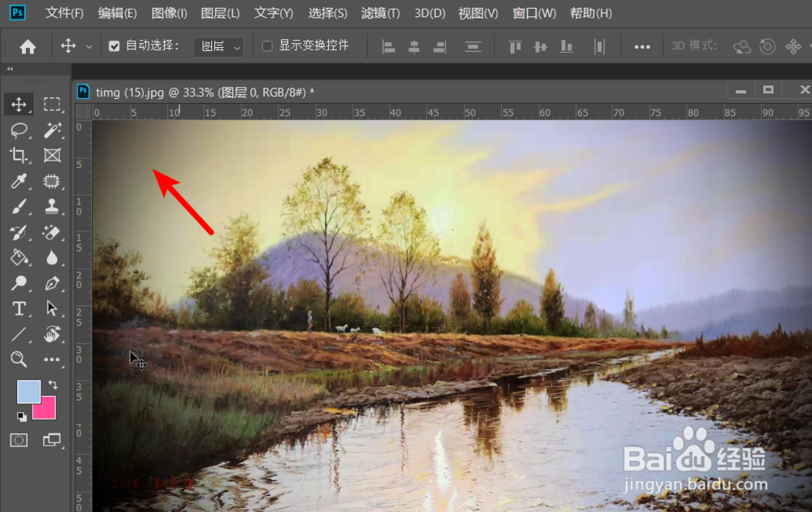The width and height of the screenshot is (812, 512).
Task: Open the 选择(S) menu
Action: pos(328,13)
